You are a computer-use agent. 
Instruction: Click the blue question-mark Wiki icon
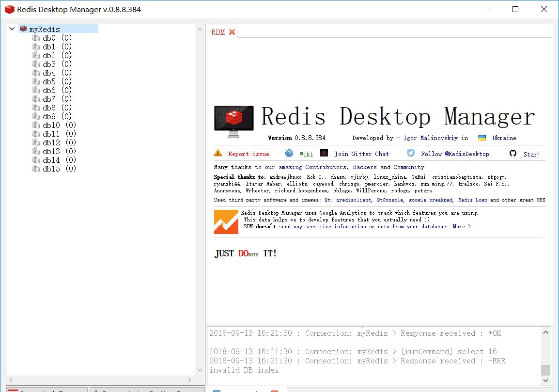click(x=289, y=153)
